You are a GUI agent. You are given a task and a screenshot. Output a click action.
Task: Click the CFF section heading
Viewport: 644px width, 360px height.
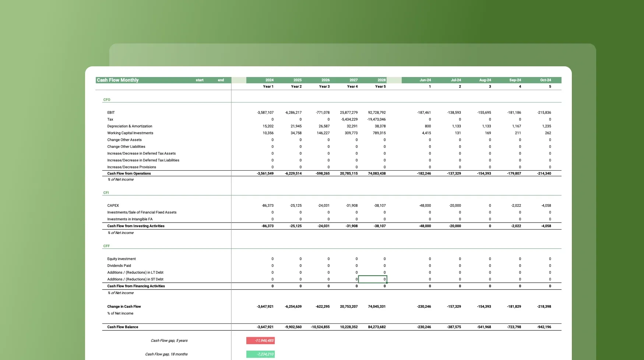pyautogui.click(x=106, y=246)
